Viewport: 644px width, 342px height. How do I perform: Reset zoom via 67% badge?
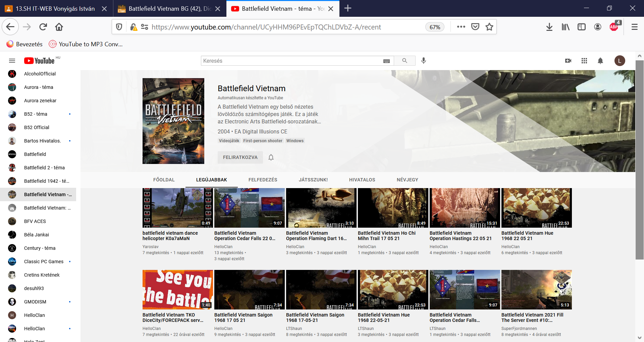(x=435, y=27)
